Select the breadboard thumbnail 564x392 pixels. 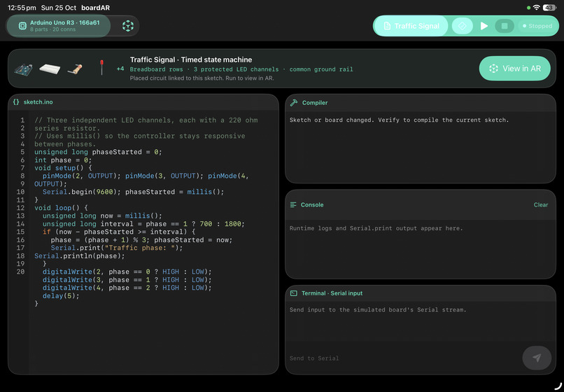click(x=50, y=69)
